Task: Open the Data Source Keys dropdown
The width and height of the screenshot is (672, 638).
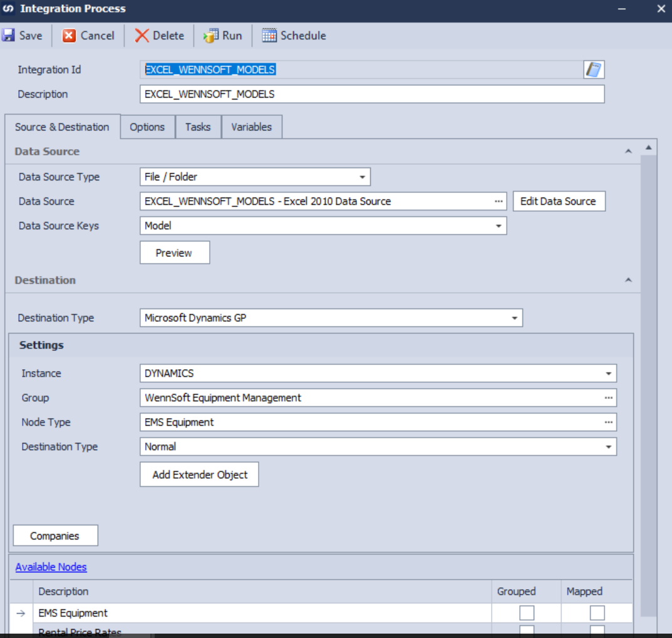Action: [499, 226]
